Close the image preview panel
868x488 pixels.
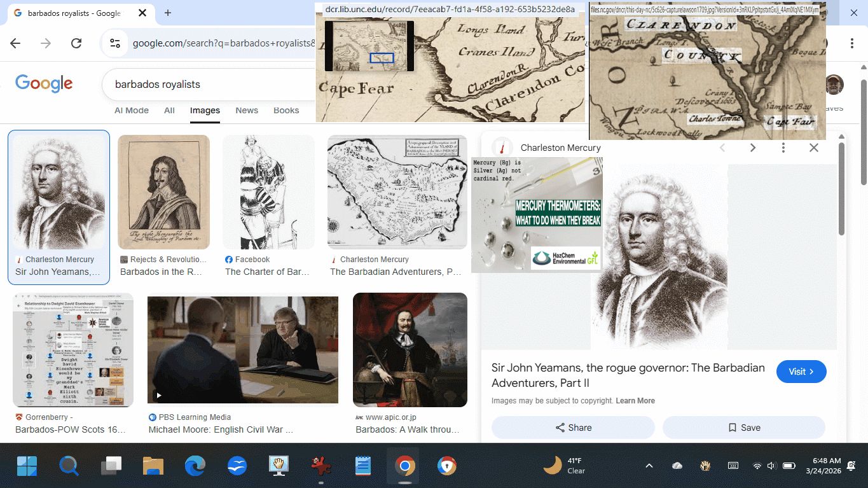813,148
